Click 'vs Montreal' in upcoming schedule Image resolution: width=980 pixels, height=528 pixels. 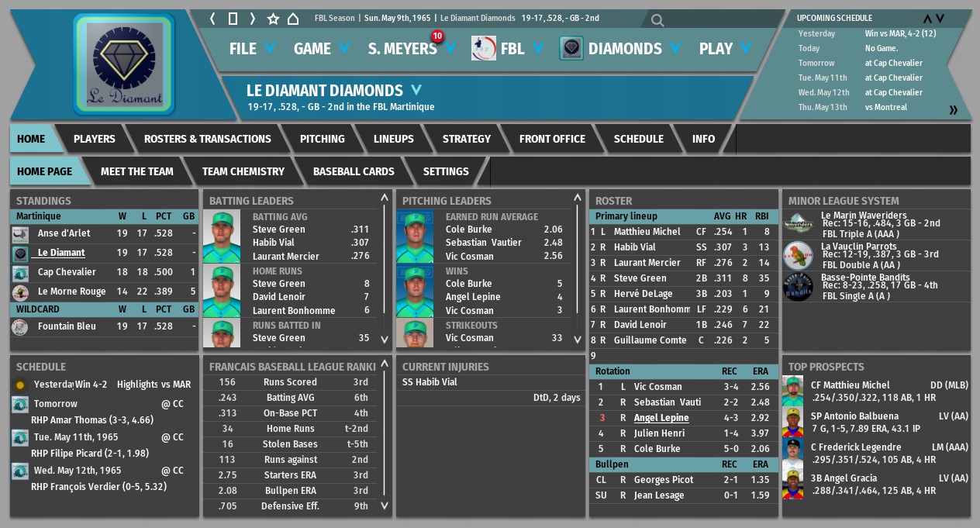[886, 107]
